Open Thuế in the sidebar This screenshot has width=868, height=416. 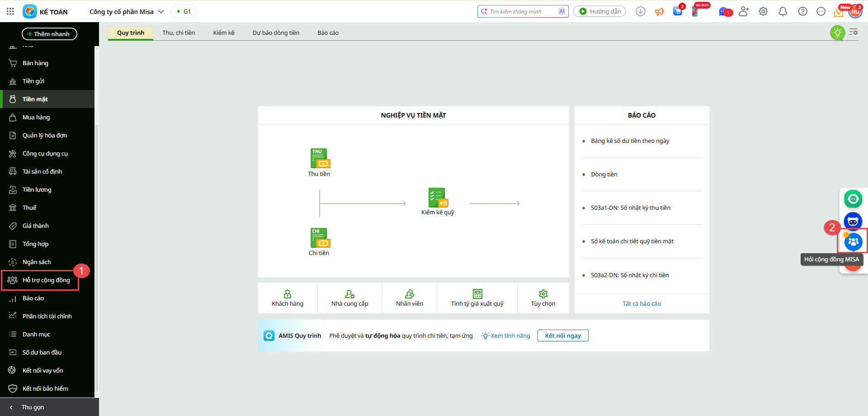(47, 208)
